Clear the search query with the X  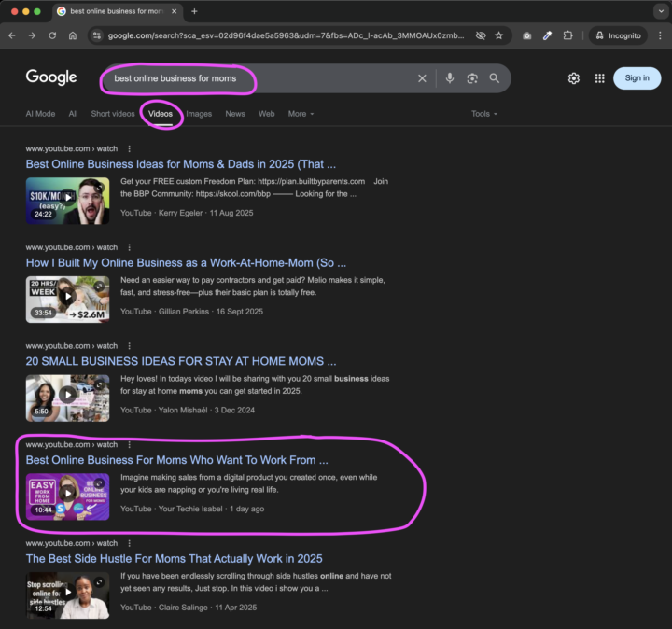[422, 78]
